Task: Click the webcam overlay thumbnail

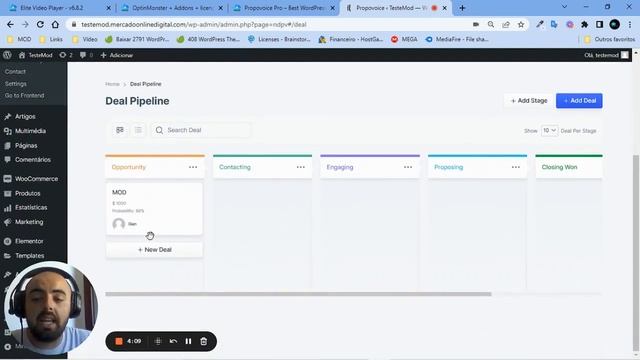Action: [50, 308]
